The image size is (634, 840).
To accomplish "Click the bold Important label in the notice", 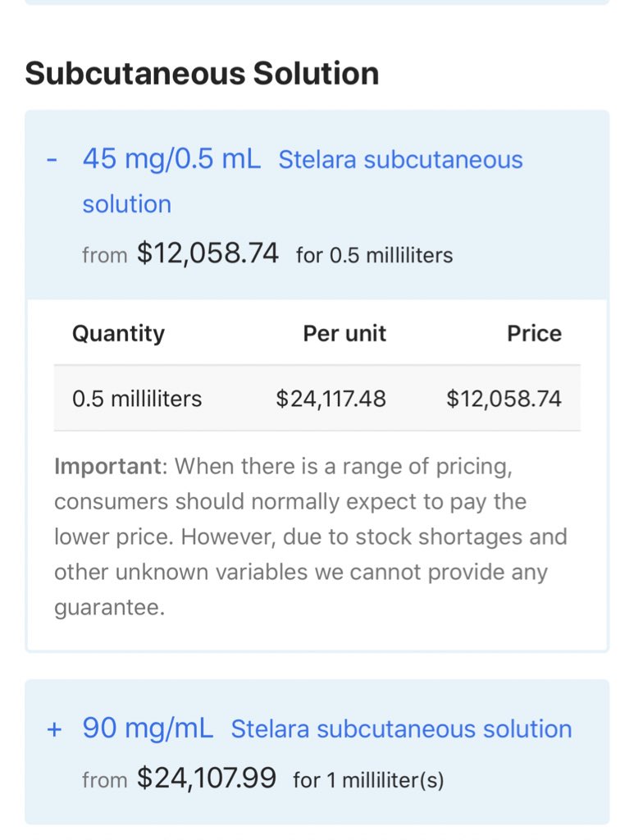I will 107,467.
